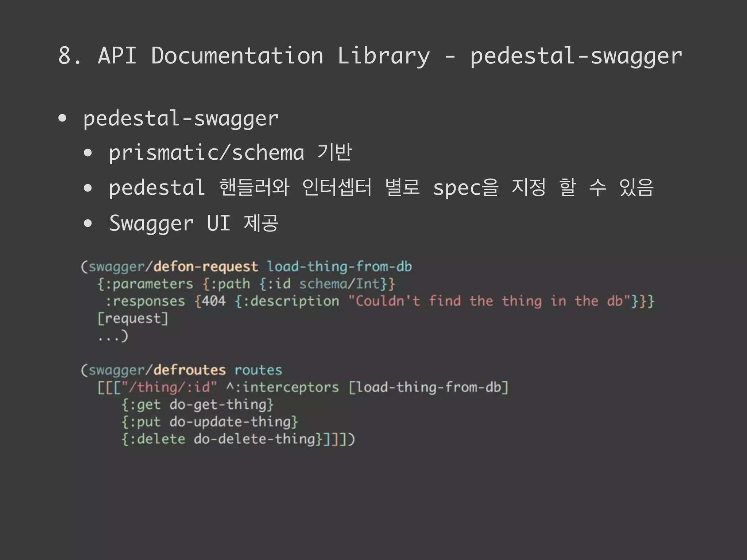Click the bullet about pedestal 핸들러와 인터셉터 spec
This screenshot has width=747, height=560.
381,188
